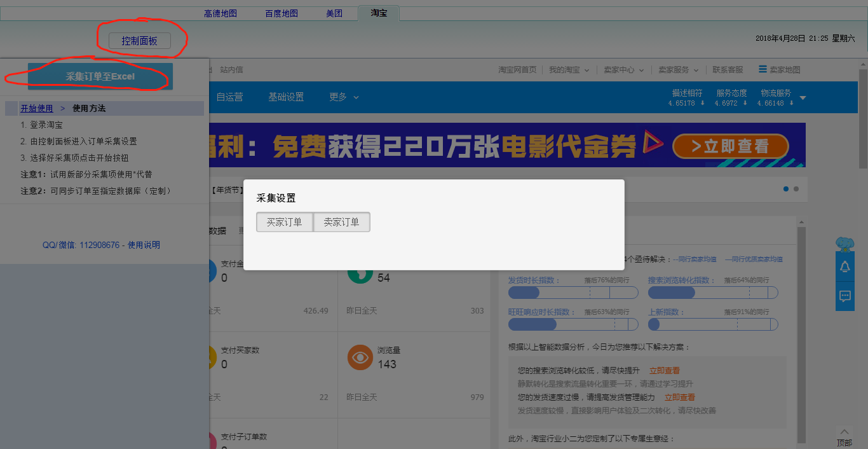
Task: Open 联系客服 link
Action: [728, 70]
